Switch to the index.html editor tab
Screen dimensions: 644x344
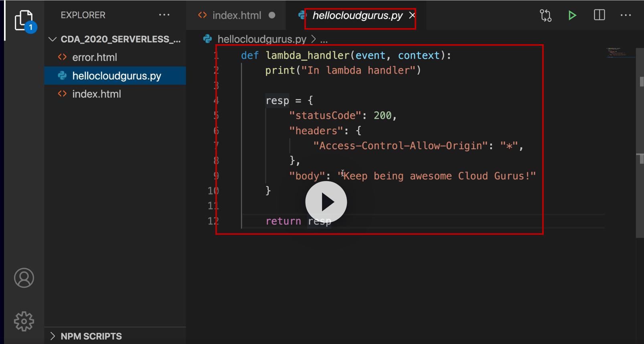237,15
